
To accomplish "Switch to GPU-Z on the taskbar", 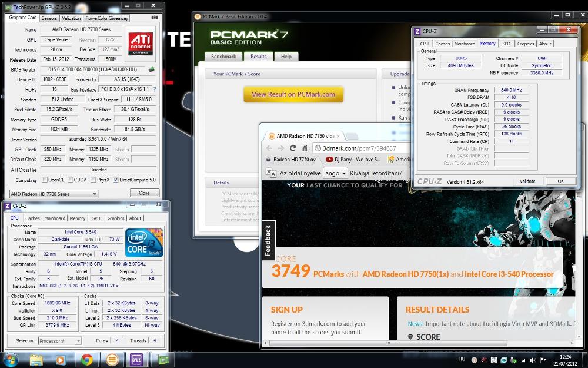I will point(162,360).
